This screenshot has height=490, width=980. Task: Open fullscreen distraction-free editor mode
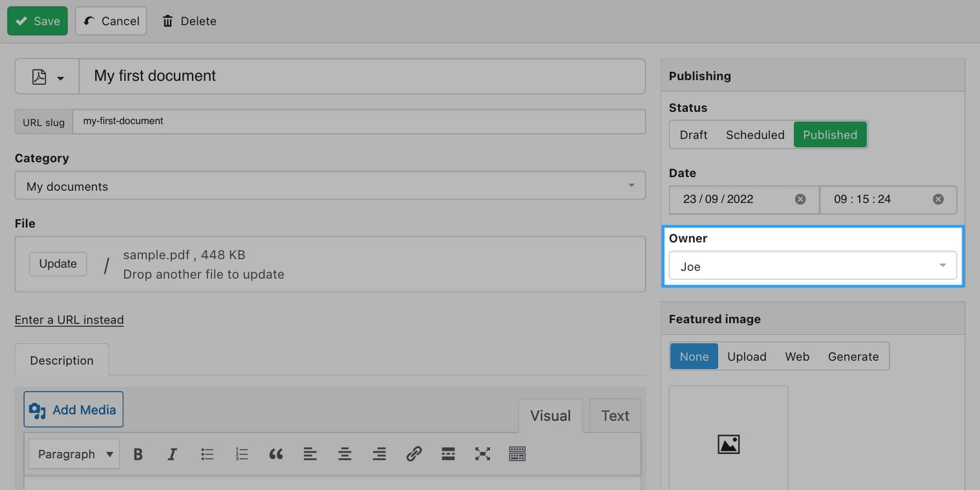(482, 454)
